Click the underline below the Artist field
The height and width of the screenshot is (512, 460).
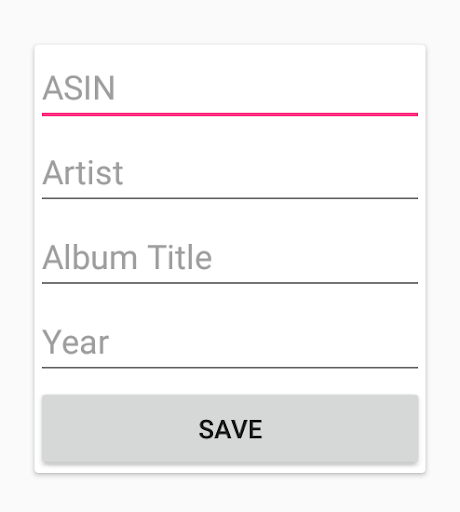tap(230, 198)
